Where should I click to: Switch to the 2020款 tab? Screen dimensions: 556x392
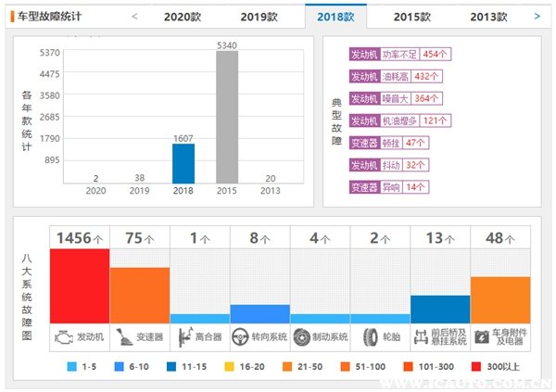coord(183,17)
